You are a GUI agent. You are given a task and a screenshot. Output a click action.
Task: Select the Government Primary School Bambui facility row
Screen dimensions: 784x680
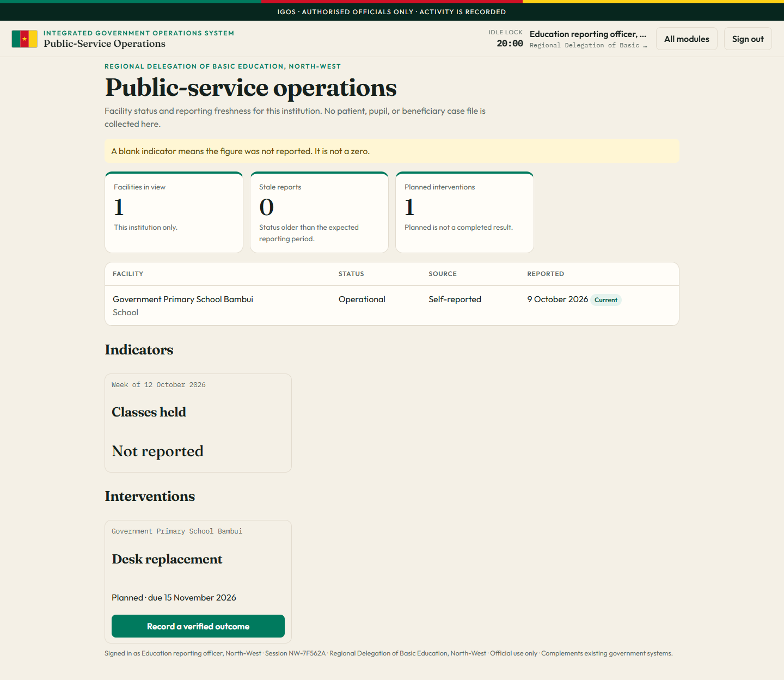392,305
